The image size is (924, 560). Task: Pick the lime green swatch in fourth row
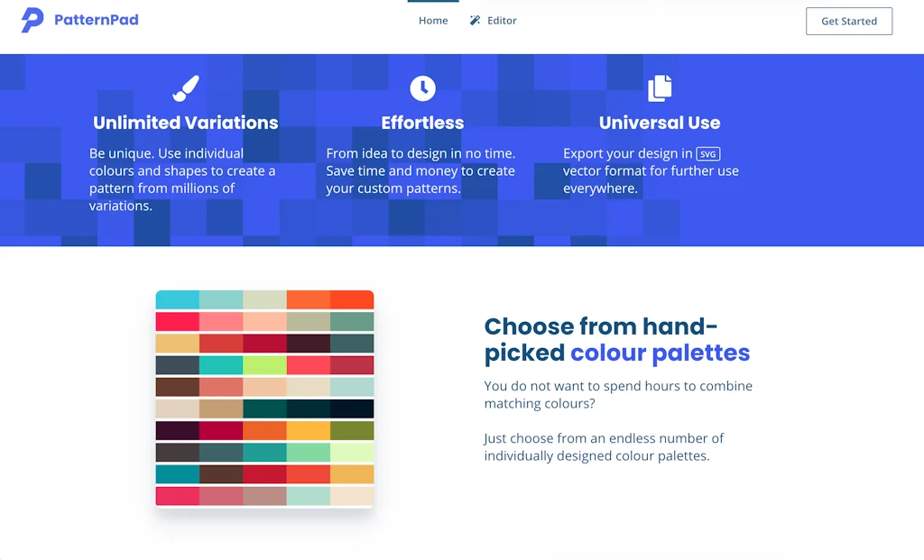tap(264, 365)
